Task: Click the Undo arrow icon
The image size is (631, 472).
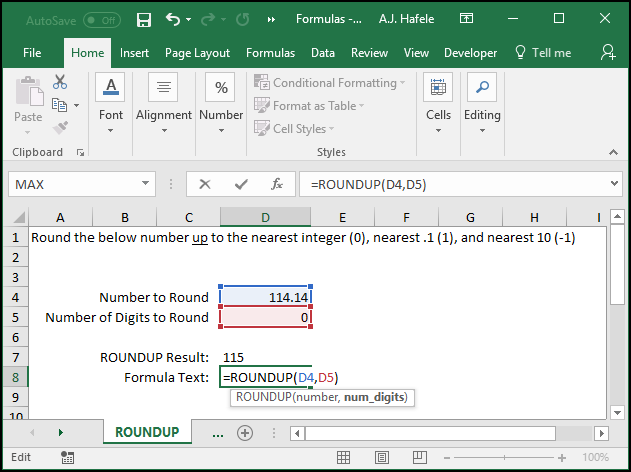Action: pyautogui.click(x=173, y=19)
